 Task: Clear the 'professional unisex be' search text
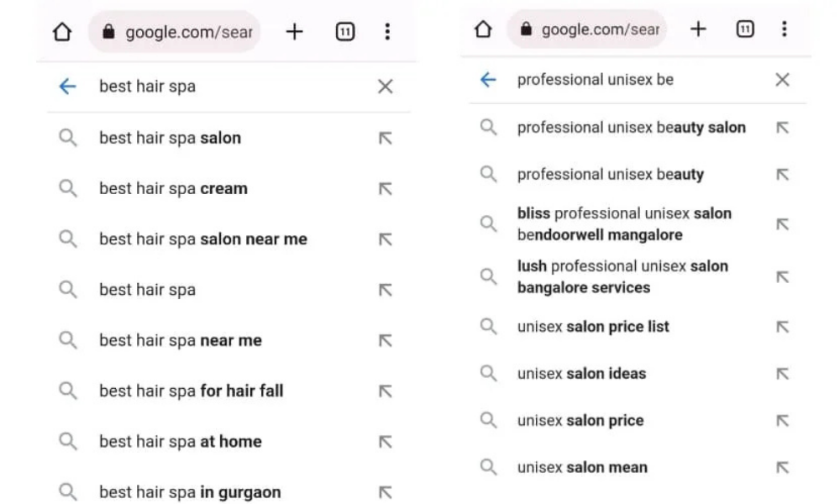[782, 80]
